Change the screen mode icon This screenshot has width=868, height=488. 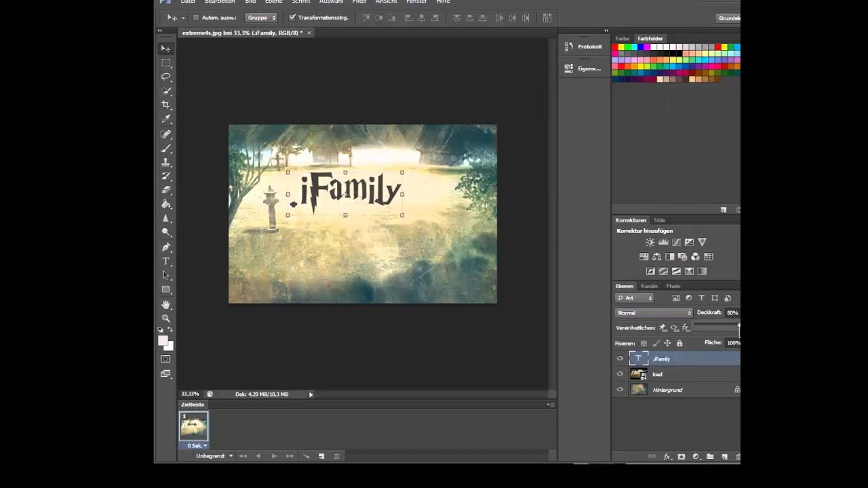pyautogui.click(x=166, y=373)
